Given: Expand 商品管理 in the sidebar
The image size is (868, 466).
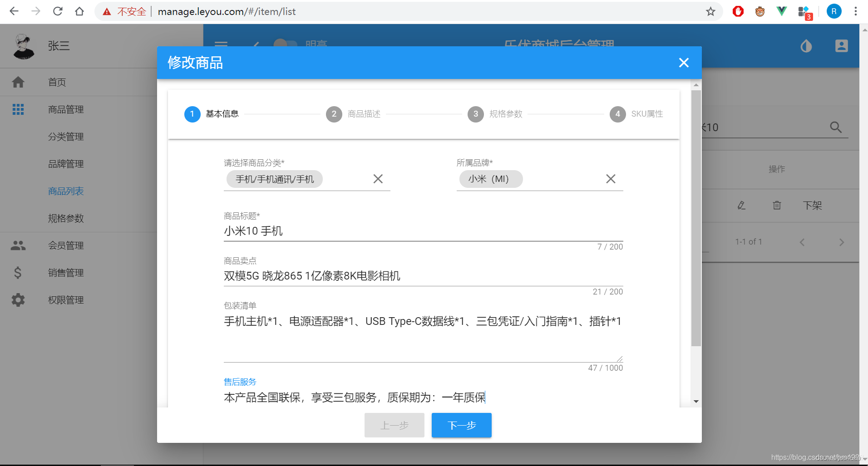Looking at the screenshot, I should 79,109.
